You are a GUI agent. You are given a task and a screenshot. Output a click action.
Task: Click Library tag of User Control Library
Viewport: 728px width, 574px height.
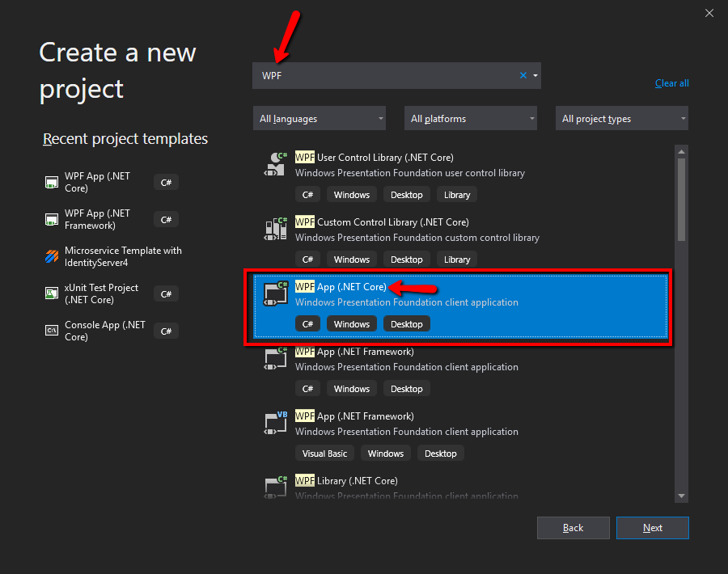pos(457,195)
